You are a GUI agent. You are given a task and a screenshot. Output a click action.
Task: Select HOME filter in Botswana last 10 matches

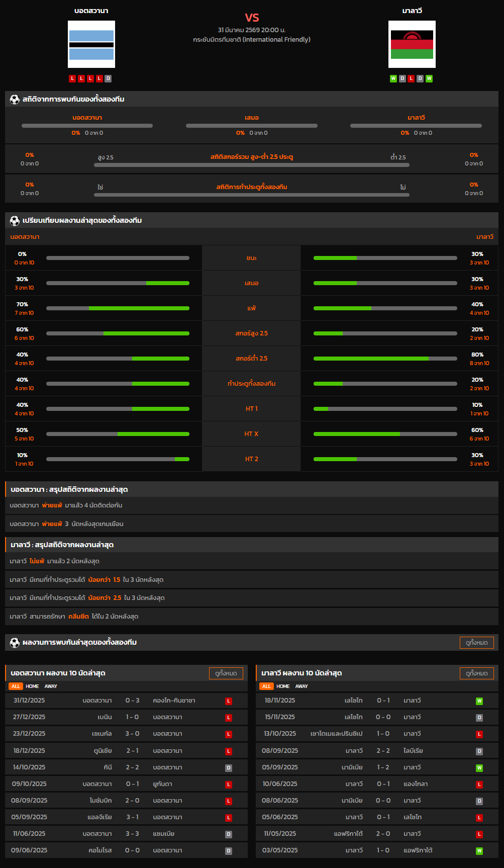[x=32, y=686]
